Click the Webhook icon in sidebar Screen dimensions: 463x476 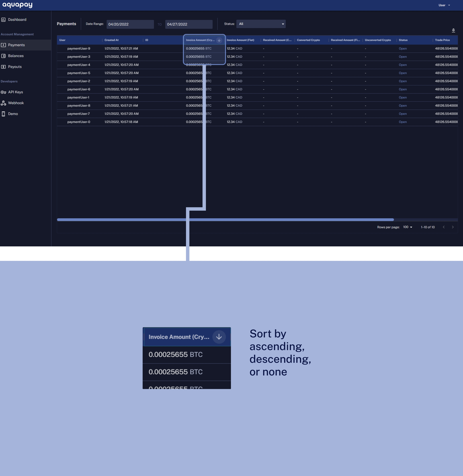click(3, 103)
